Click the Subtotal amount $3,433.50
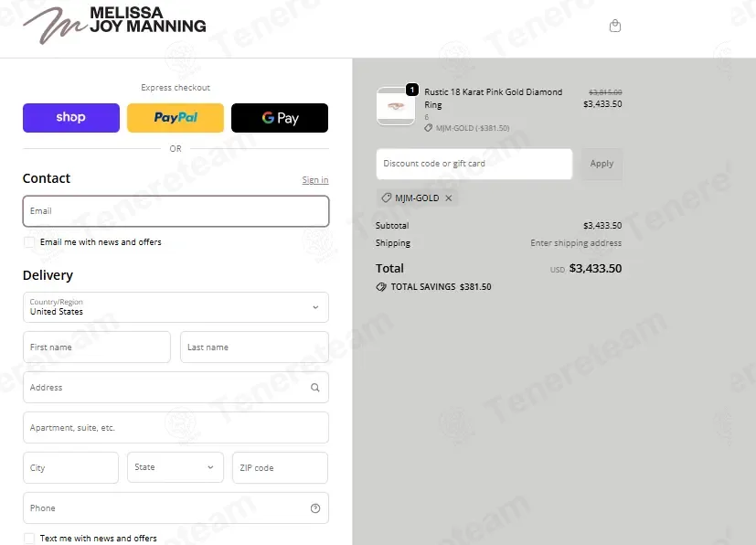Image resolution: width=756 pixels, height=545 pixels. (602, 226)
